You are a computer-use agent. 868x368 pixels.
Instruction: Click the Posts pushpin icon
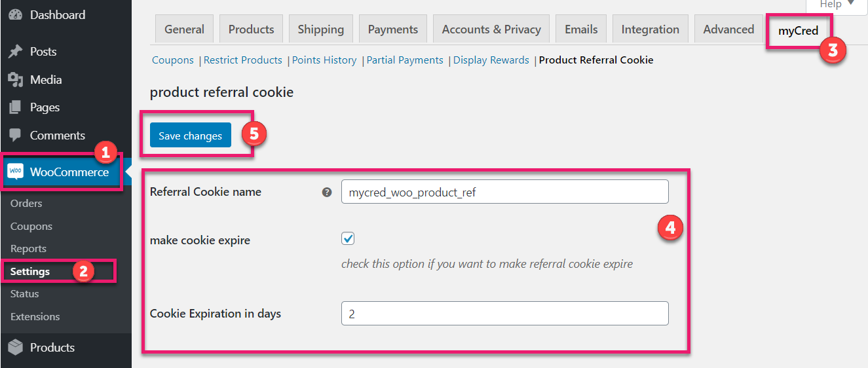coord(16,52)
